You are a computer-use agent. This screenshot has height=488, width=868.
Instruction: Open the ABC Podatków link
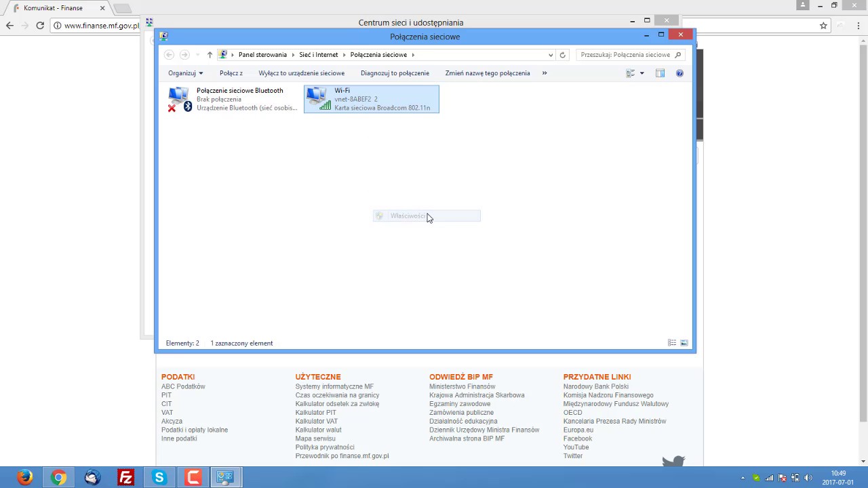point(183,386)
